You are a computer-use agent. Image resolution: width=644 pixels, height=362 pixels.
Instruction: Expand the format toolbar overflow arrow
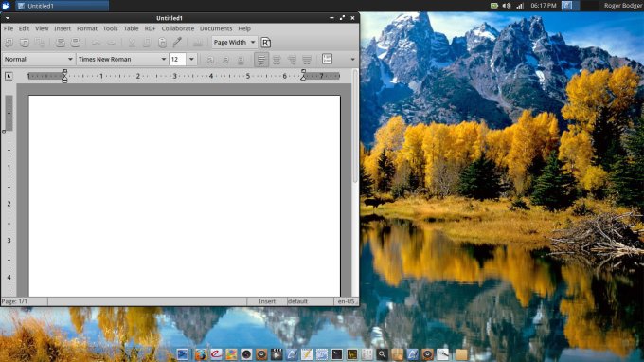tap(353, 60)
